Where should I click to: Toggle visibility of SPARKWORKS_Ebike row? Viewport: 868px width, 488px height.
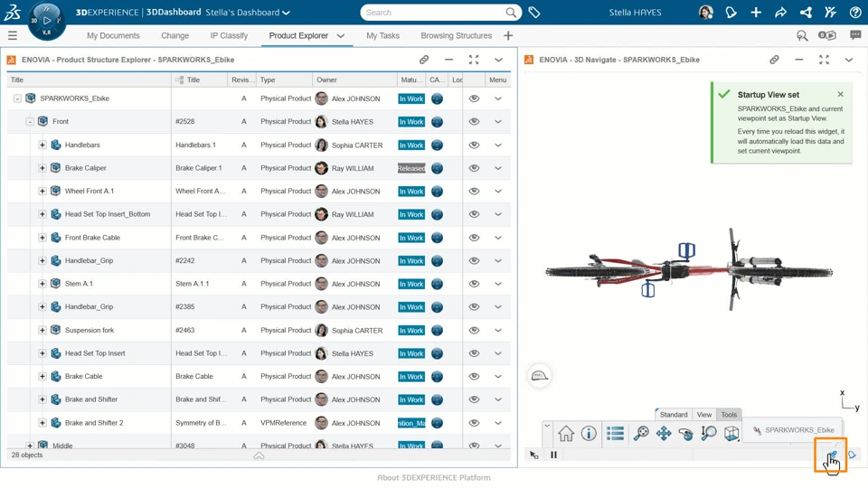[x=474, y=99]
